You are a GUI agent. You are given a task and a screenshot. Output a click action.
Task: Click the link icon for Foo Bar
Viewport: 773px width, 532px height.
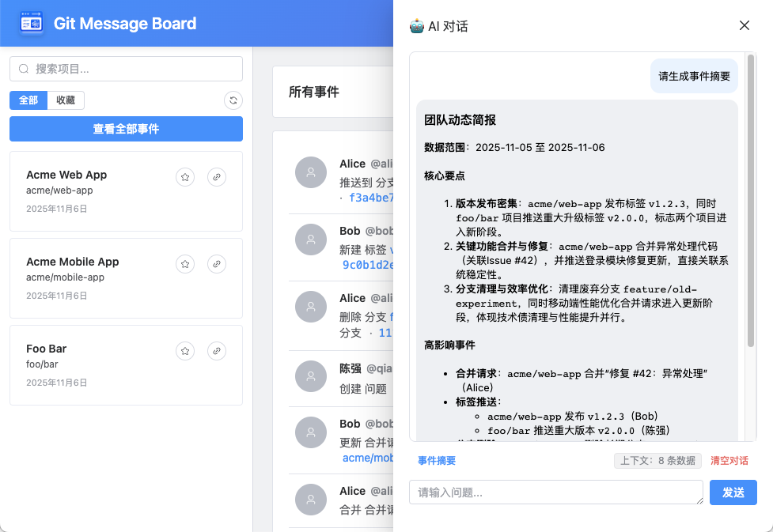pos(217,351)
